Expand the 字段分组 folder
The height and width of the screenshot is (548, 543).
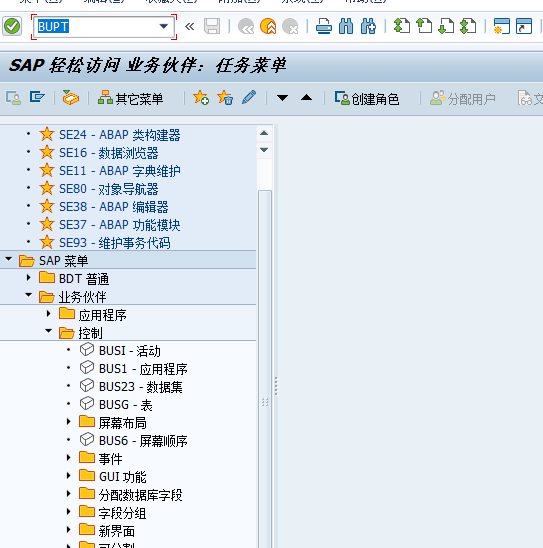(x=68, y=512)
